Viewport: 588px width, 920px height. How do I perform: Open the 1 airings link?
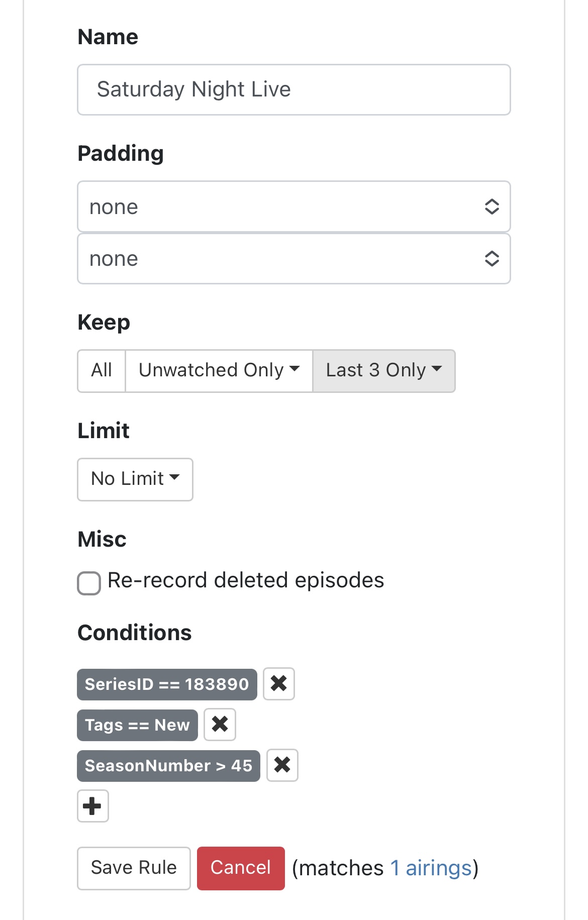point(431,868)
